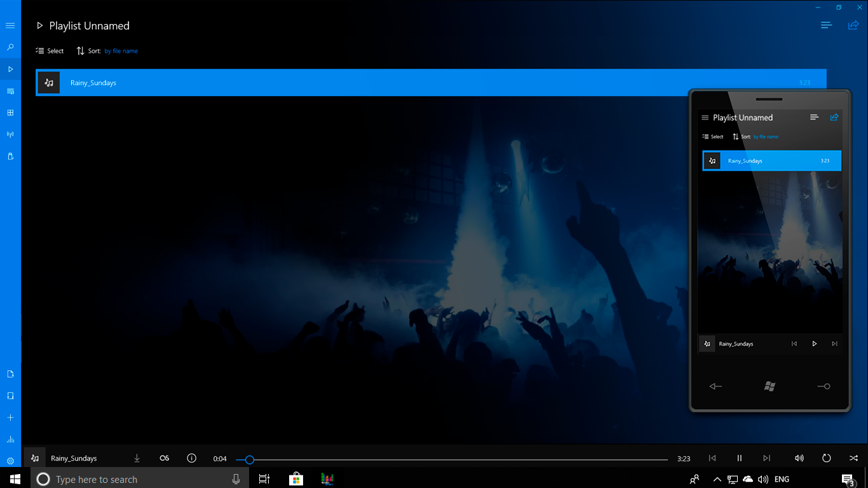Create a new playlist with the plus icon
868x488 pixels.
(10, 417)
